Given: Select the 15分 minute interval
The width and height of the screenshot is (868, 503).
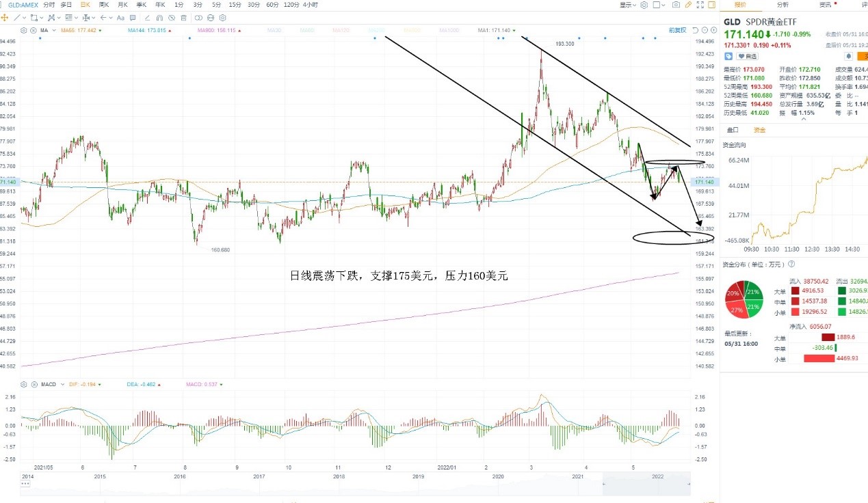Looking at the screenshot, I should click(235, 4).
